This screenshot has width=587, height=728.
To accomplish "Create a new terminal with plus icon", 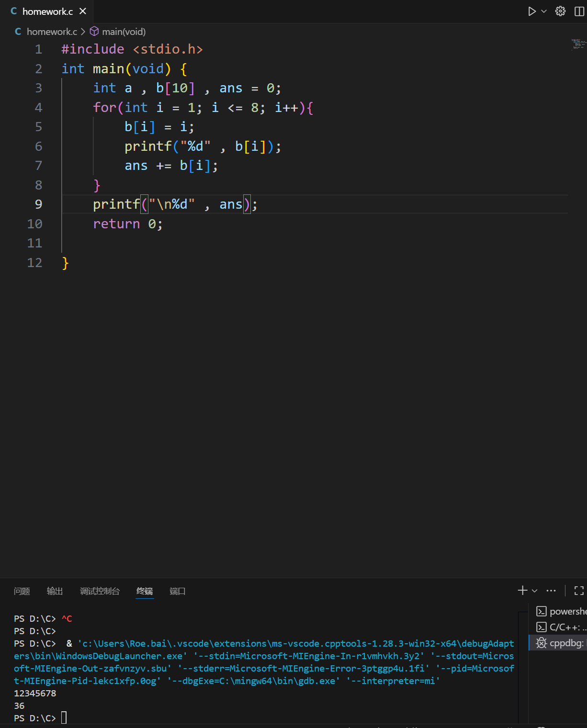I will pos(522,591).
